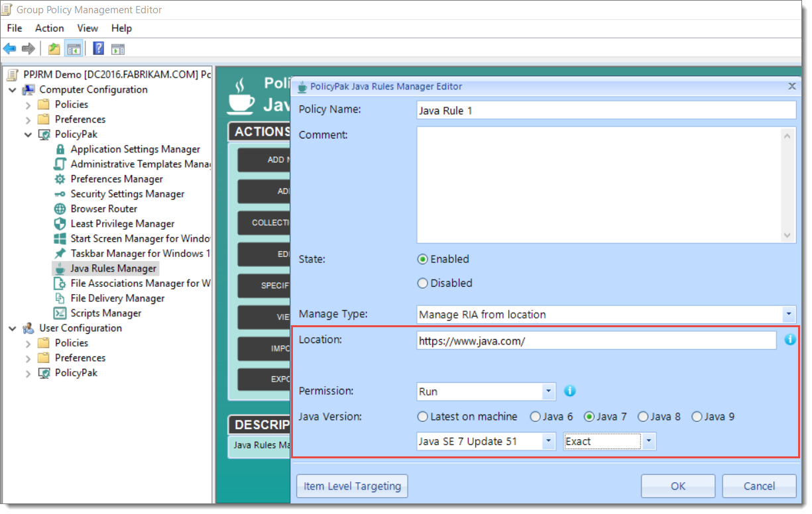Select the File Delivery Manager document icon

click(x=60, y=298)
